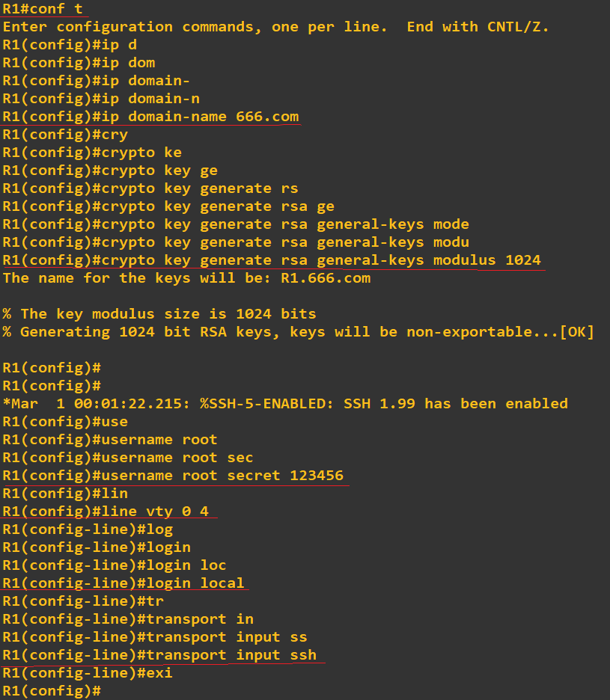Click the final empty prompt at the bottom
Image resolution: width=610 pixels, height=700 pixels.
click(x=52, y=691)
